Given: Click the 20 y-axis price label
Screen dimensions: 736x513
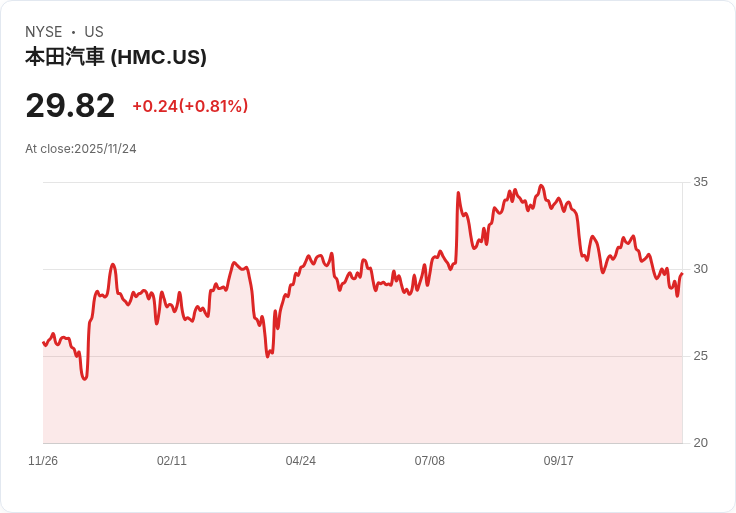Looking at the screenshot, I should (x=701, y=443).
